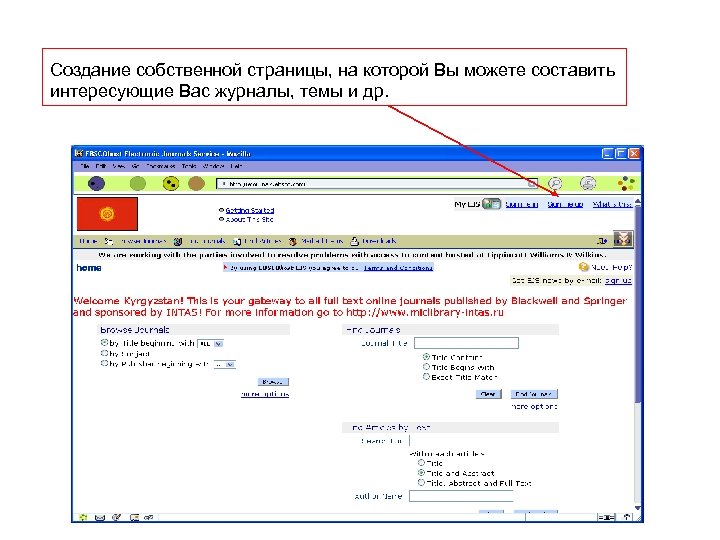
Task: Click the online/offline status bar icon
Action: 606,518
